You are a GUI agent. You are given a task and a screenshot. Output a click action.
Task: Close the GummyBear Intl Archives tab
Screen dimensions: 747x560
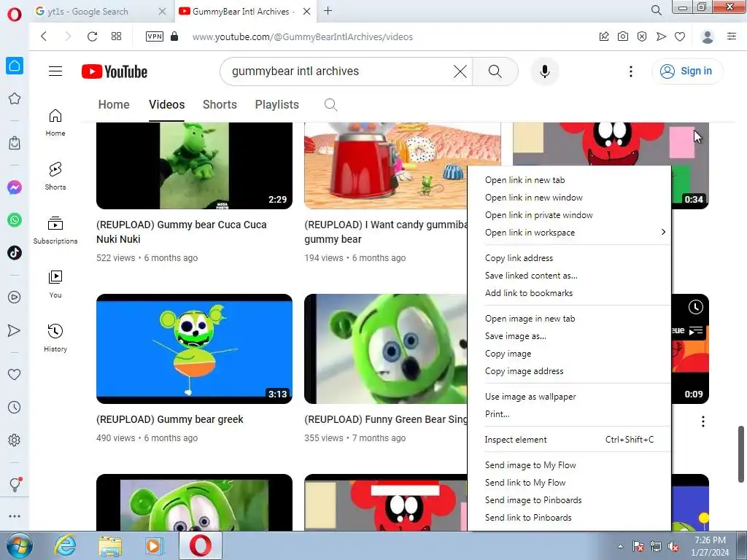[x=307, y=12]
